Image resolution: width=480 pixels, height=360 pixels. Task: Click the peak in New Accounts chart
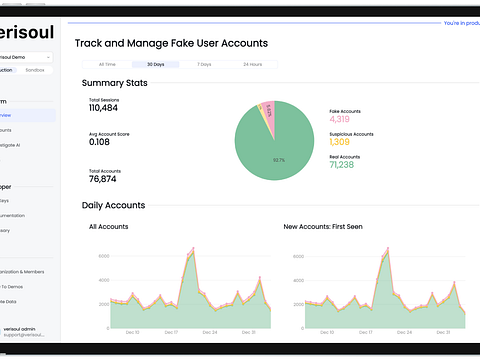click(388, 248)
